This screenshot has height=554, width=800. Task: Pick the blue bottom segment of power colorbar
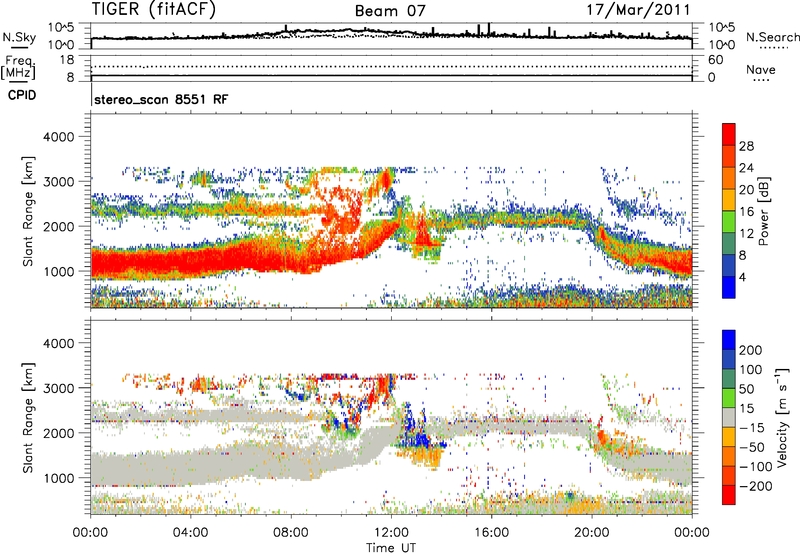(729, 287)
